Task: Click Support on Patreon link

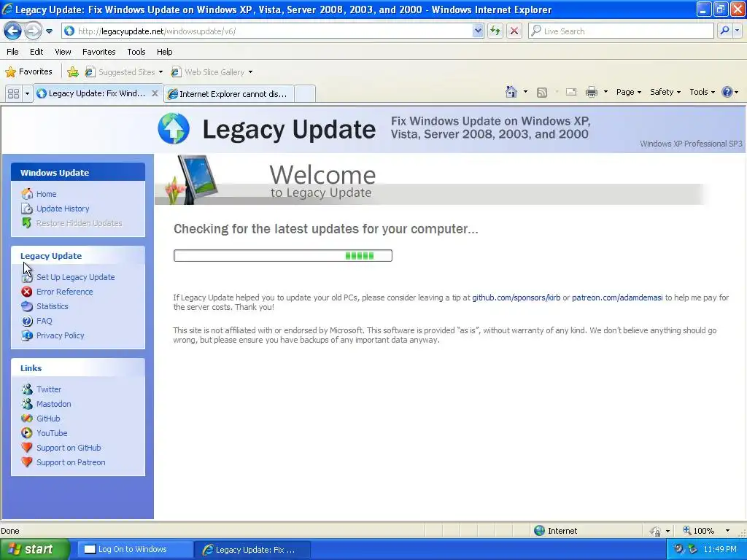Action: 71,462
